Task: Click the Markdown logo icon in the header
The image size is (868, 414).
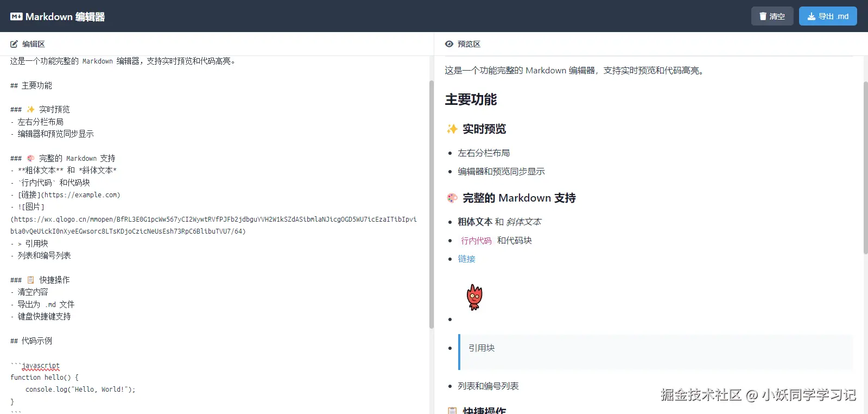Action: pyautogui.click(x=16, y=16)
